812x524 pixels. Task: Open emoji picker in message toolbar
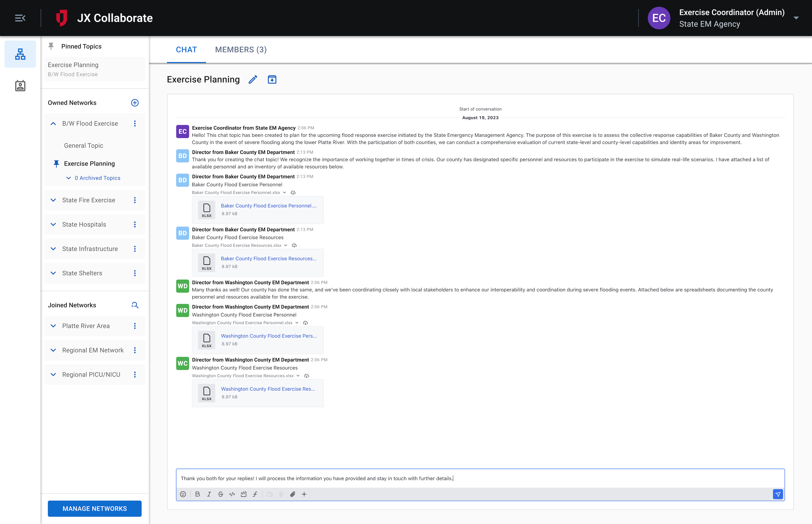(183, 494)
